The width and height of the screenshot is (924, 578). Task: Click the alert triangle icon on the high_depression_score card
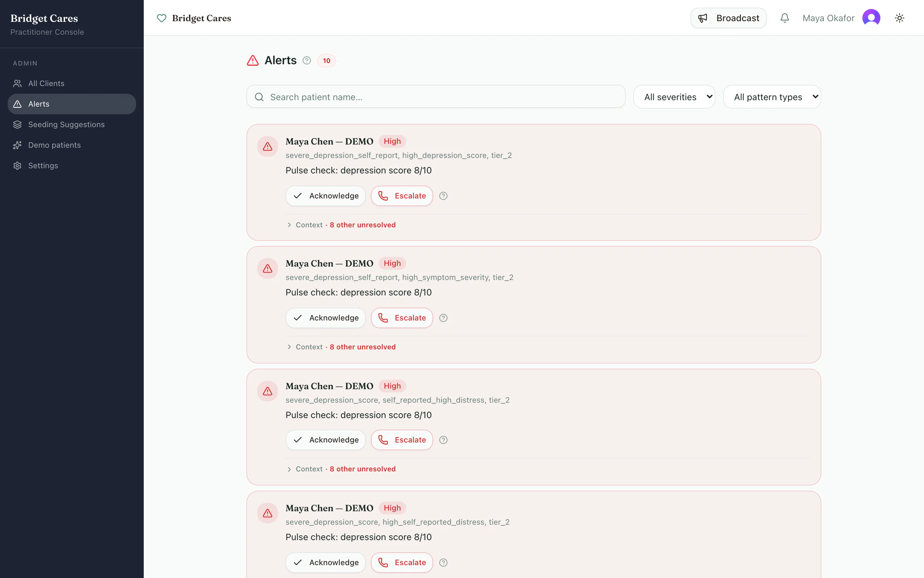(267, 146)
